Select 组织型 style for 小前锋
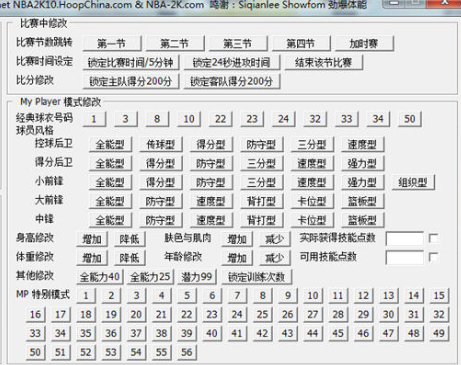461x365 pixels. pyautogui.click(x=413, y=182)
